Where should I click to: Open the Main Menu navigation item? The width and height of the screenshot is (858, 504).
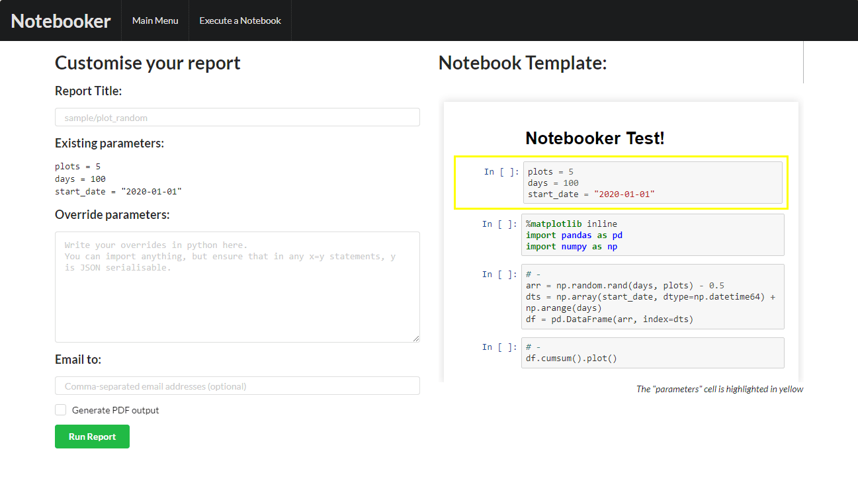point(155,21)
